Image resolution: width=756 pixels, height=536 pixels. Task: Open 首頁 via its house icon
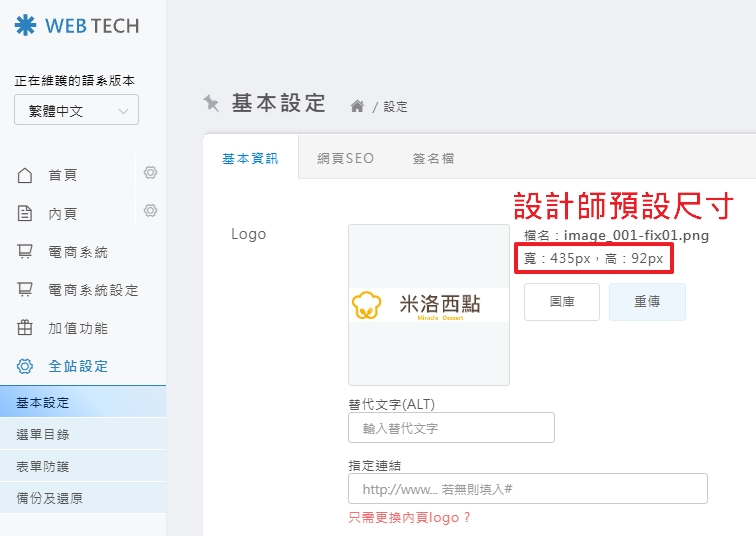tap(26, 176)
